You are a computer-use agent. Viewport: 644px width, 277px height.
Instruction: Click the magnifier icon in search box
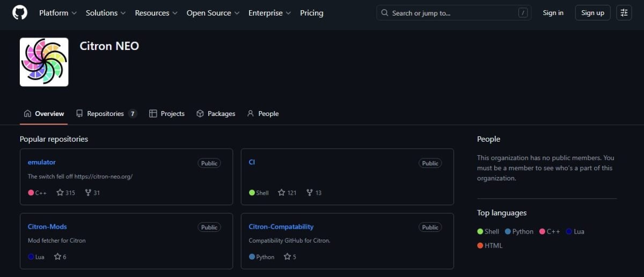click(385, 13)
